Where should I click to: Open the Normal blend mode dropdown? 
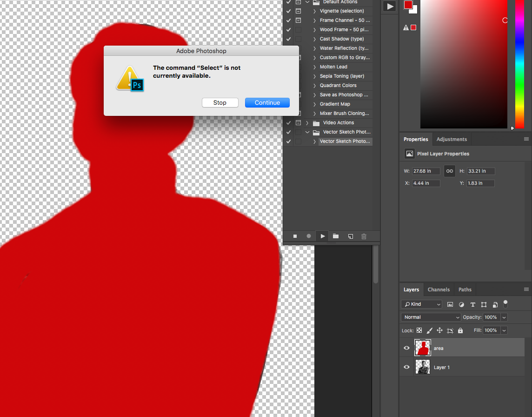pyautogui.click(x=431, y=317)
